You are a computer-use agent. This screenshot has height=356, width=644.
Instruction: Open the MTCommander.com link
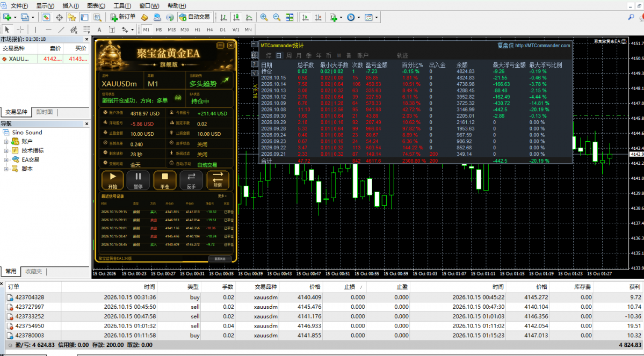coord(542,46)
